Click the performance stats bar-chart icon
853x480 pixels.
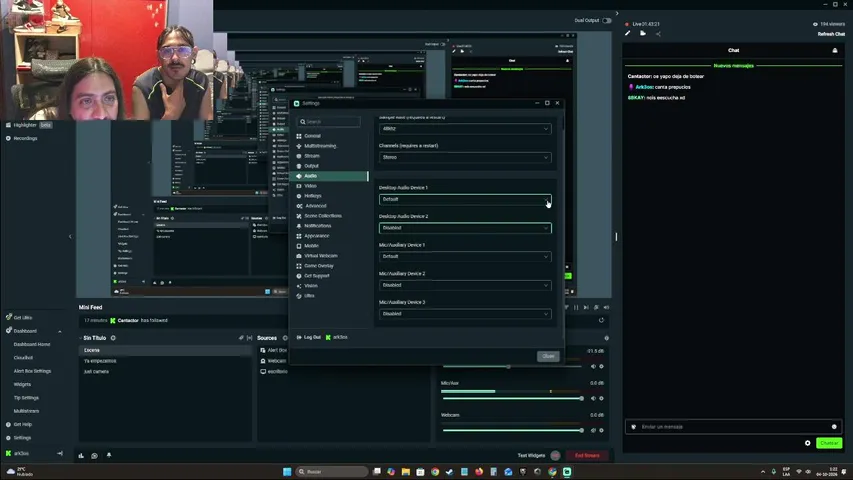click(81, 456)
